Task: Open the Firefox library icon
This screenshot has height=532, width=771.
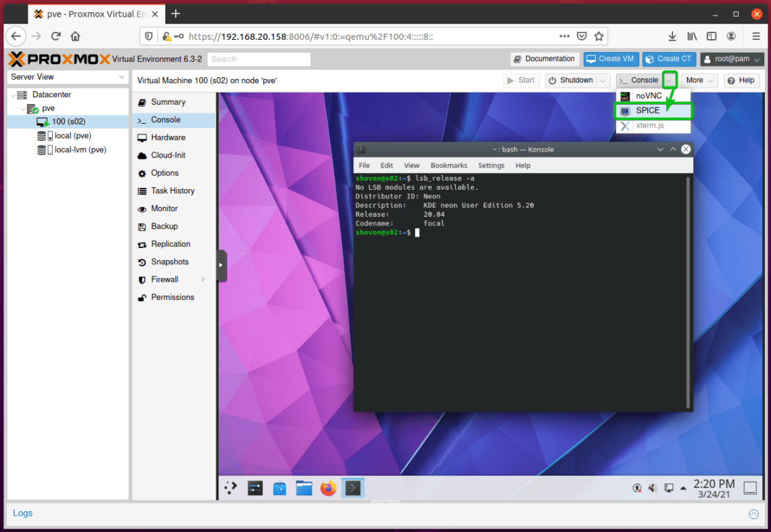Action: click(692, 36)
